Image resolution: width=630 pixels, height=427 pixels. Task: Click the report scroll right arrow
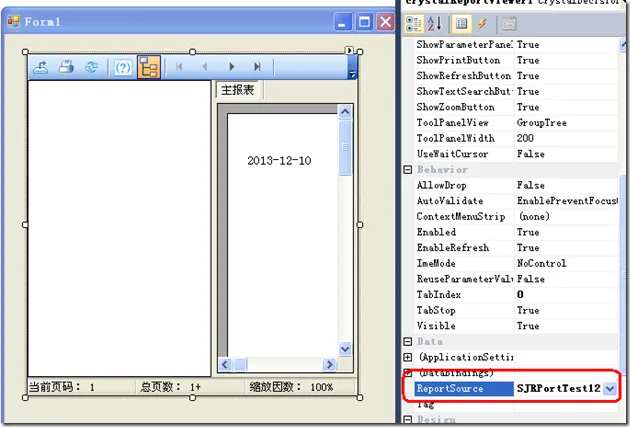tap(329, 365)
